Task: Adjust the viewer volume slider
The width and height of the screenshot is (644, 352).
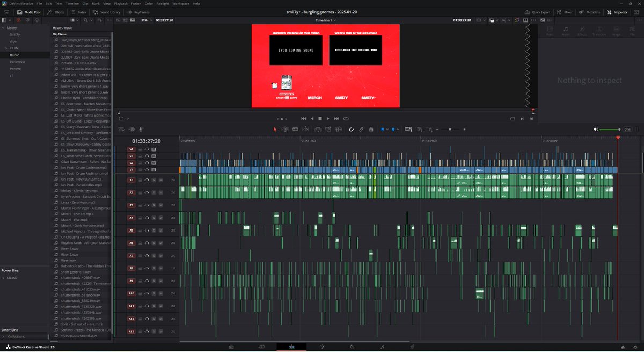Action: (610, 130)
